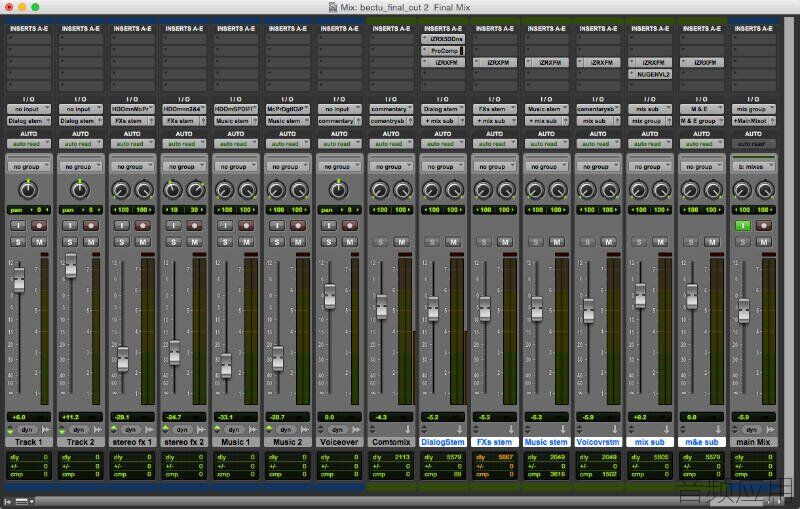Open NUGENVL2 insert on mix sub
Viewport: 800px width, 509px height.
coord(650,74)
